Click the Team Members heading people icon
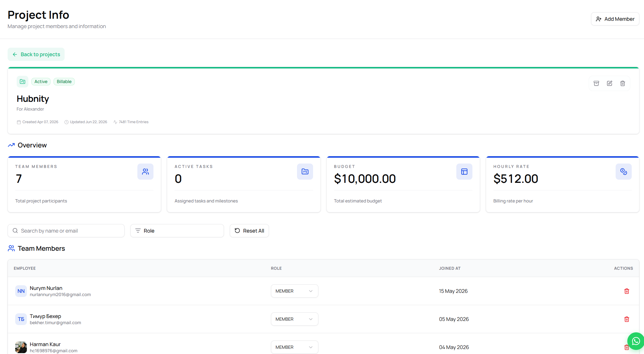Screen dimensions: 644x354 (x=11, y=248)
